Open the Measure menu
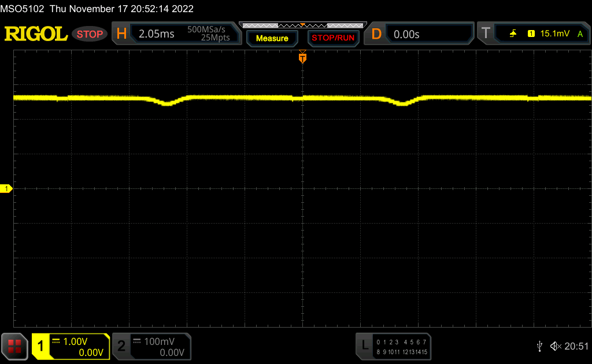Viewport: 592px width, 364px height. [x=272, y=38]
